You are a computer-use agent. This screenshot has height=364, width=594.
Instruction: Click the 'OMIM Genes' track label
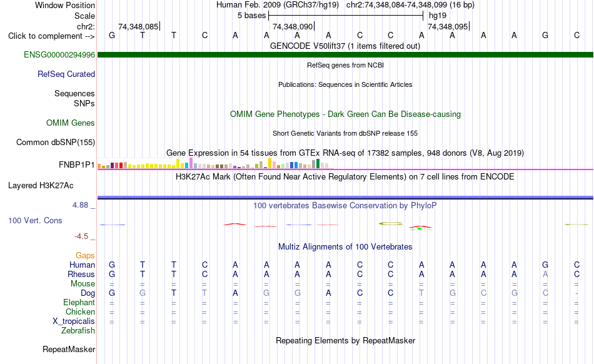tap(70, 123)
